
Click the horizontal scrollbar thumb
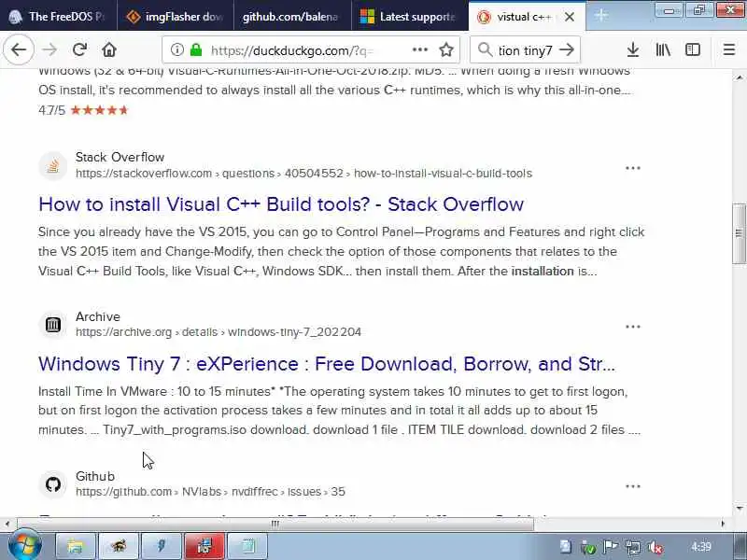click(x=275, y=524)
